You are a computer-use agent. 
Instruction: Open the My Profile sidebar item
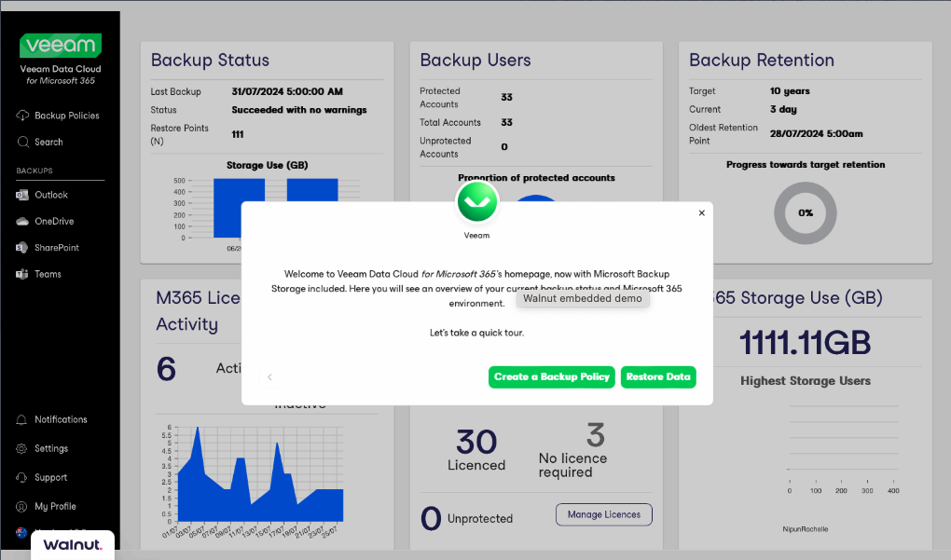coord(55,506)
